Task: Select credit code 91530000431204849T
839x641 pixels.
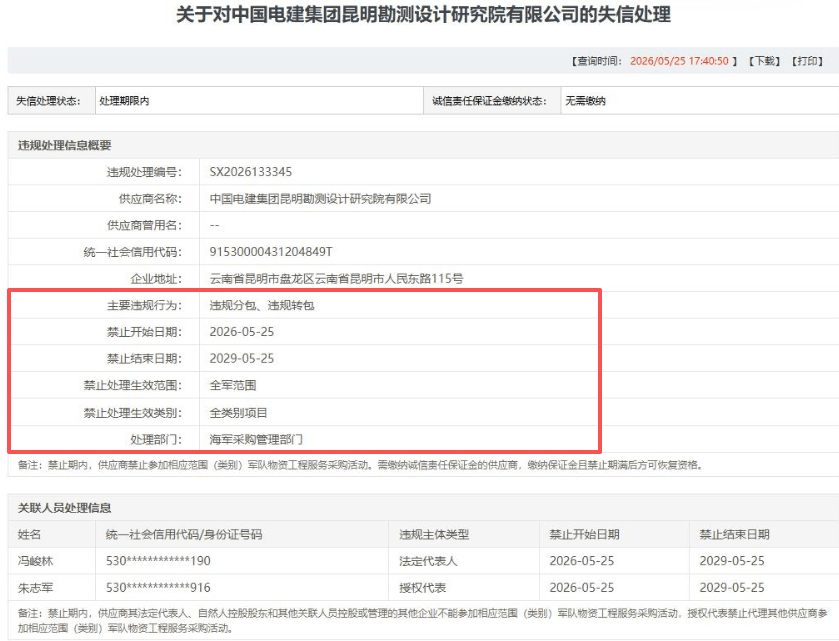Action: (x=271, y=251)
